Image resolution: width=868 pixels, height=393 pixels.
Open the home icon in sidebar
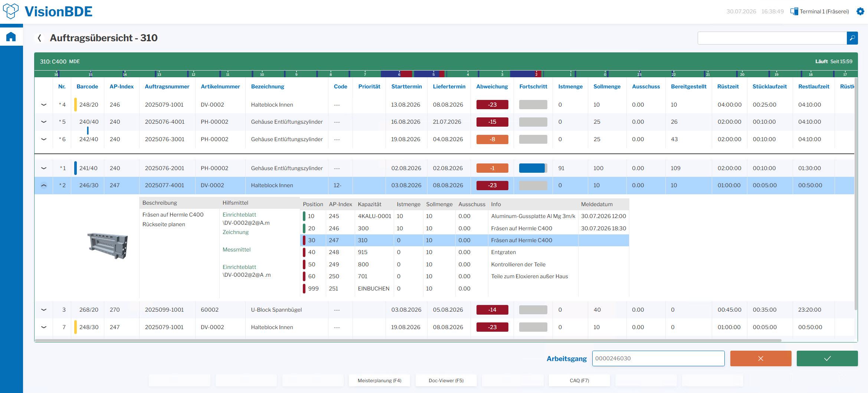tap(11, 37)
